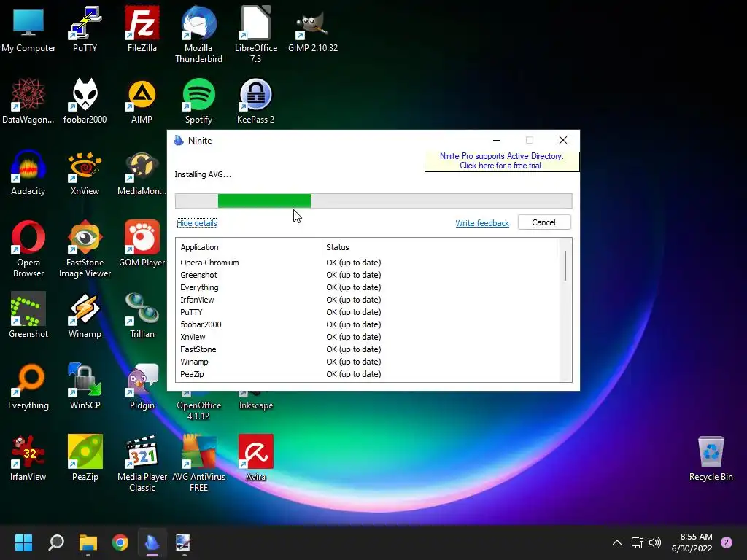Open the notification badge showing 2

click(727, 542)
